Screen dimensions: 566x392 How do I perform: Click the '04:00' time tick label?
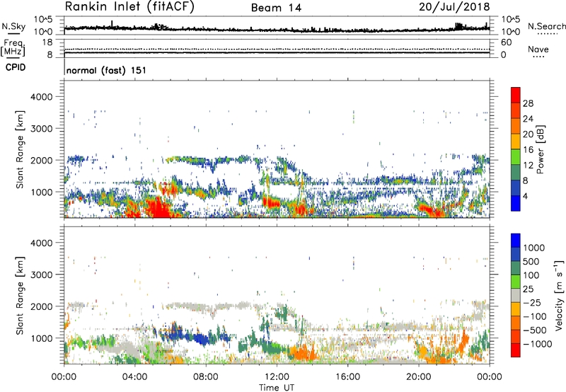tap(134, 377)
